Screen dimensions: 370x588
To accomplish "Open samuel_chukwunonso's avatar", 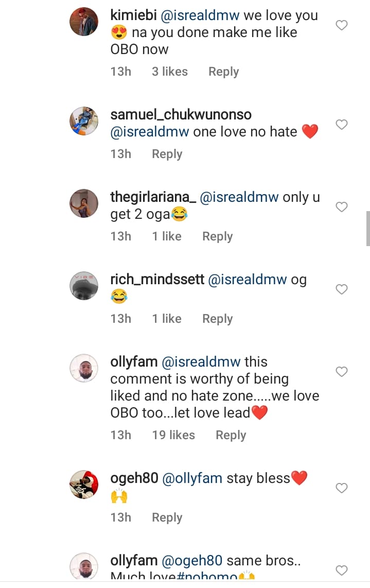I will 84,121.
